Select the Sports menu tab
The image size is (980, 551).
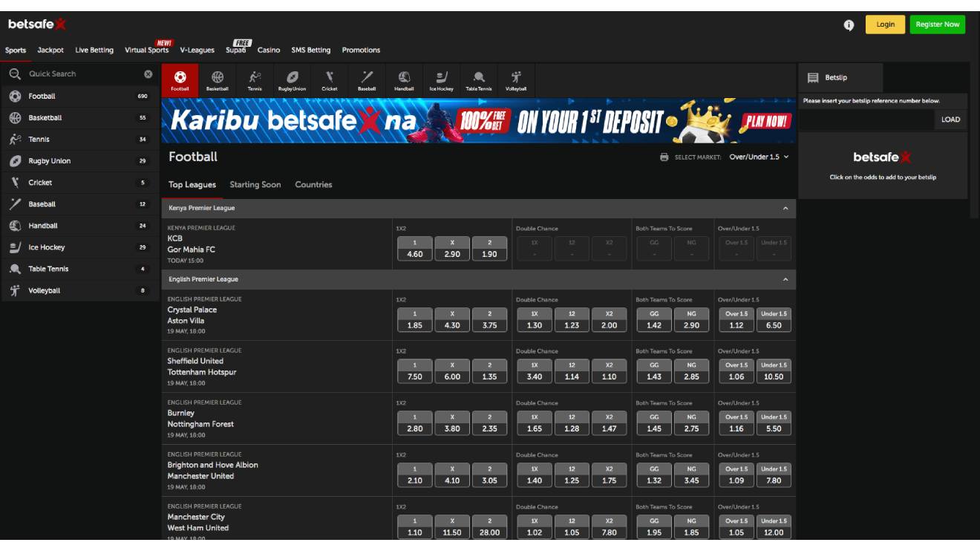(x=16, y=50)
